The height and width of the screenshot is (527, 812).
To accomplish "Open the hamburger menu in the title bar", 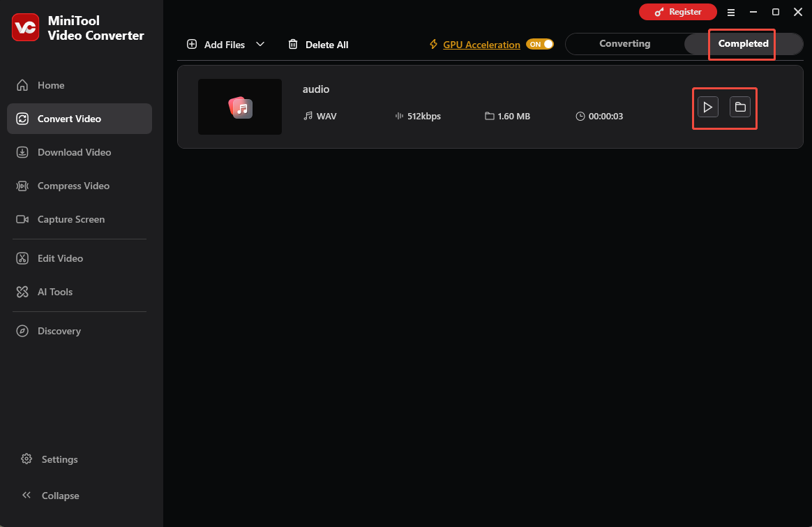I will click(730, 12).
